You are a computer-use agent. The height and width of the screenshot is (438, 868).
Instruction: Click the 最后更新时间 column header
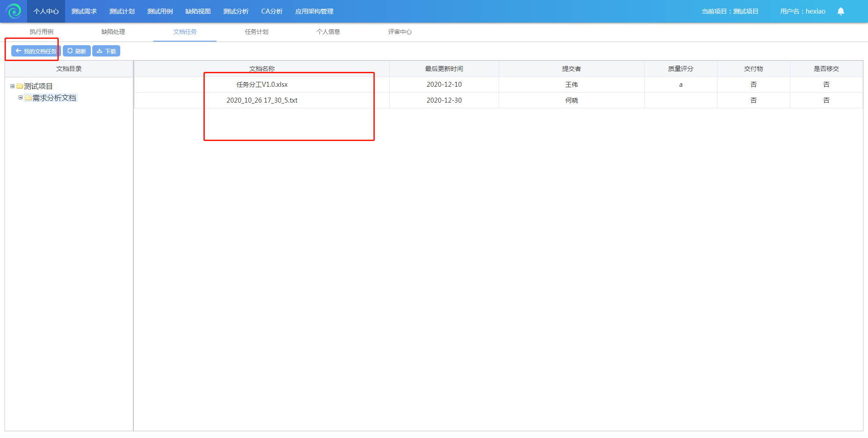pos(444,69)
